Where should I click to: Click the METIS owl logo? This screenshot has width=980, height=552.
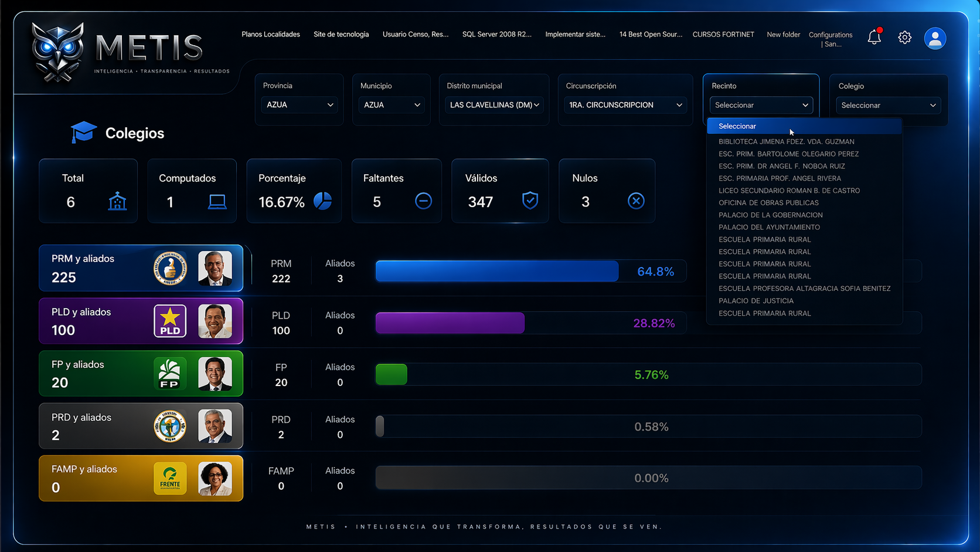click(57, 52)
